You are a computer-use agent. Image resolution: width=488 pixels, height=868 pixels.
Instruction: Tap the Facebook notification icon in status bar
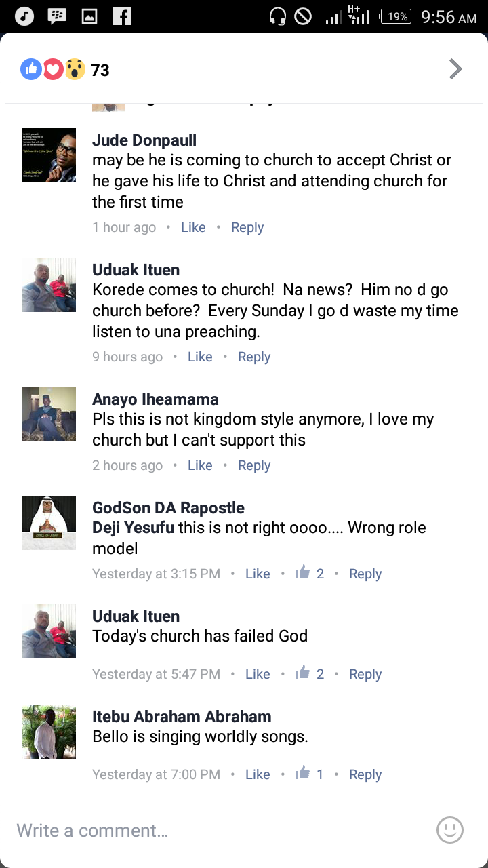[122, 16]
